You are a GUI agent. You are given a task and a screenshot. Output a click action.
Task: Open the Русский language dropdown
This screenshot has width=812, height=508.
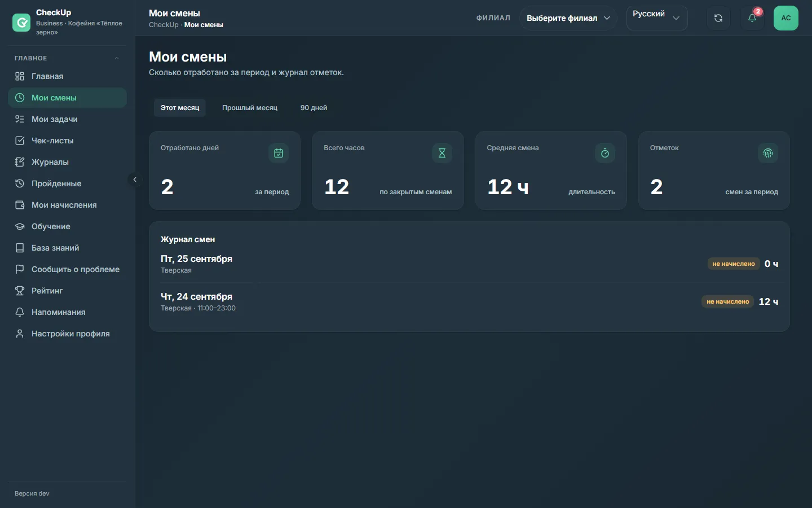click(x=657, y=18)
